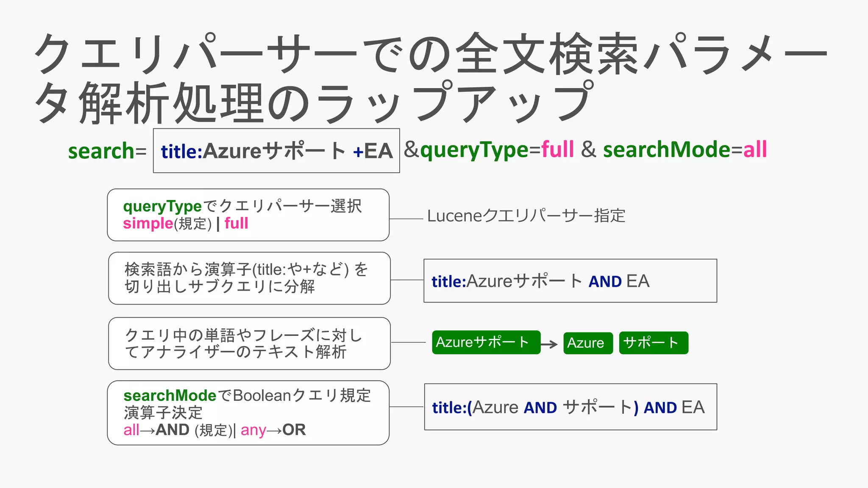The width and height of the screenshot is (868, 488).
Task: Click the '&queryType=full' parameter text
Action: click(x=489, y=150)
